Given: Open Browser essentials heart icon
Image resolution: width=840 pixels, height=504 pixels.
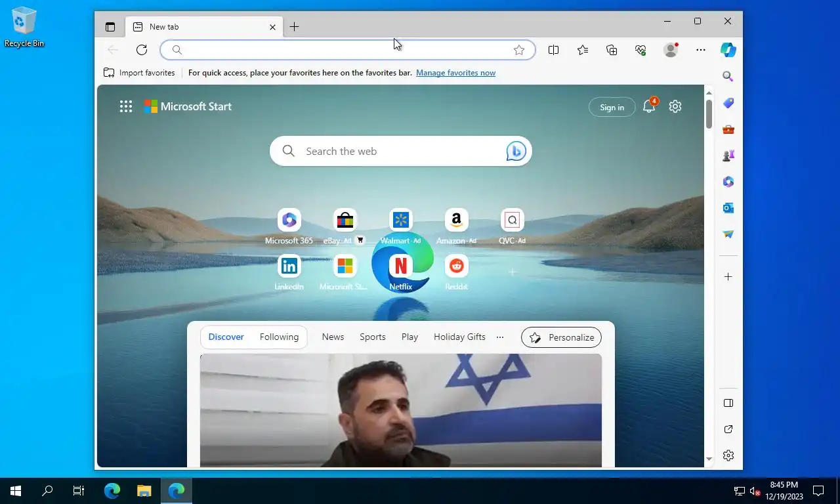Looking at the screenshot, I should click(x=641, y=50).
